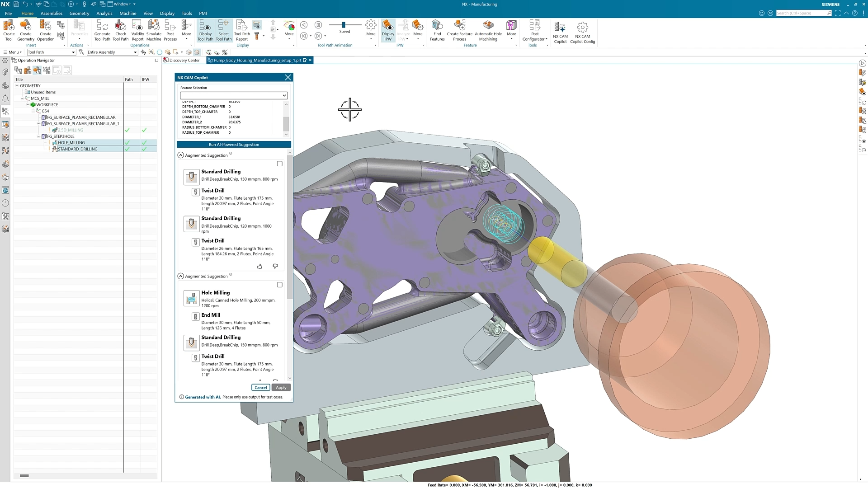868x488 pixels.
Task: Click the Automatic Hole Machining icon
Action: [x=488, y=26]
